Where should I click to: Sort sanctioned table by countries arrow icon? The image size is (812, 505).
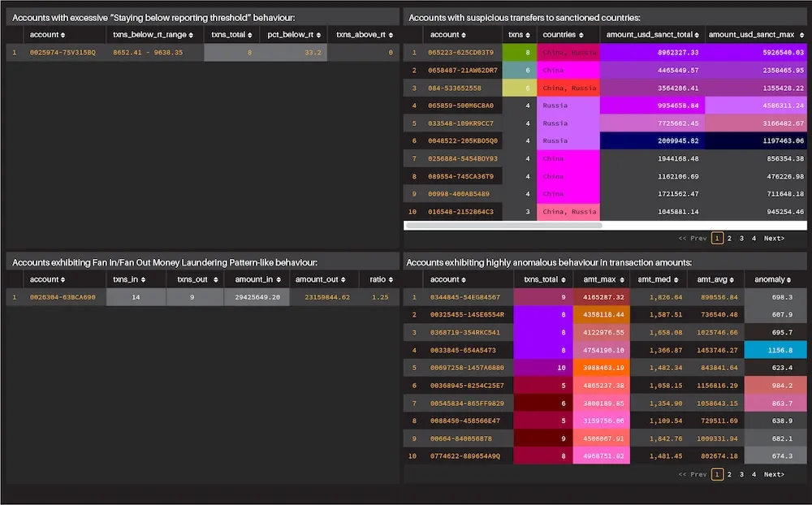coord(581,35)
